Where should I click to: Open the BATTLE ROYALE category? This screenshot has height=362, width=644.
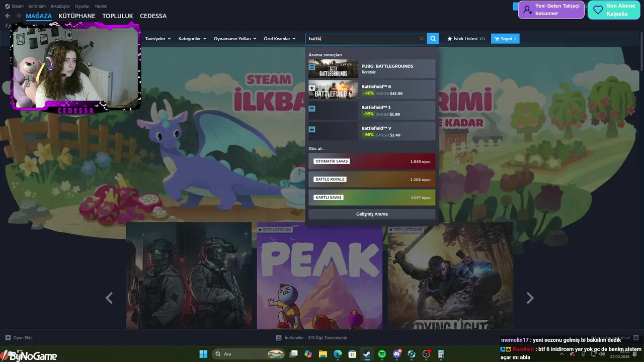pos(372,179)
